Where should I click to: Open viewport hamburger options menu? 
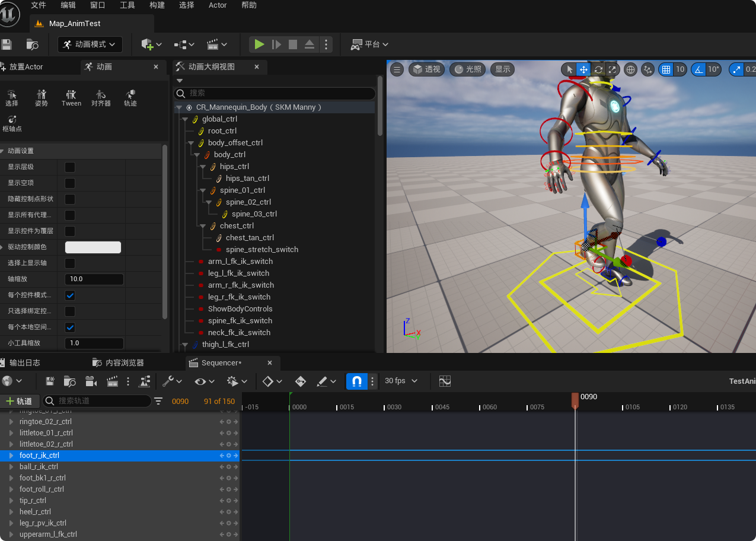(397, 69)
